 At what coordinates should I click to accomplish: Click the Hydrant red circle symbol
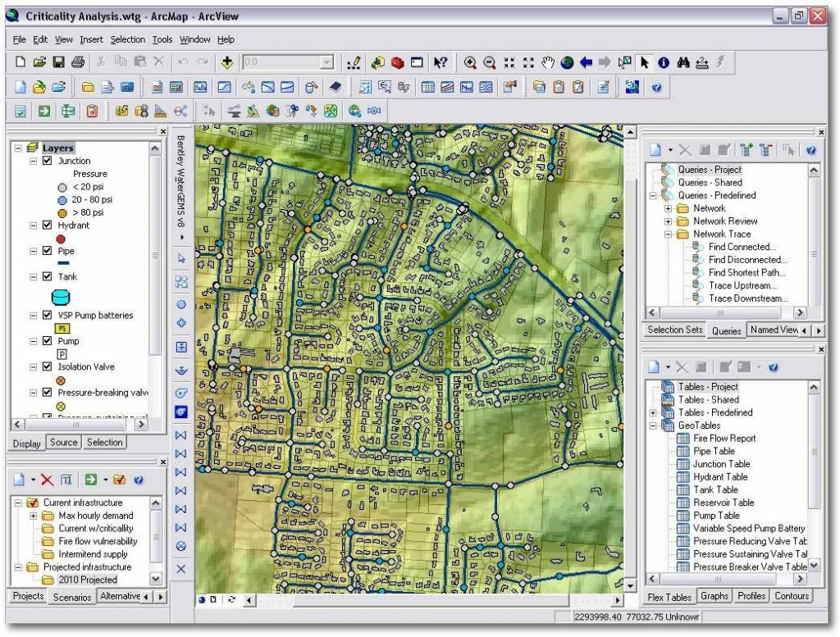[x=61, y=239]
